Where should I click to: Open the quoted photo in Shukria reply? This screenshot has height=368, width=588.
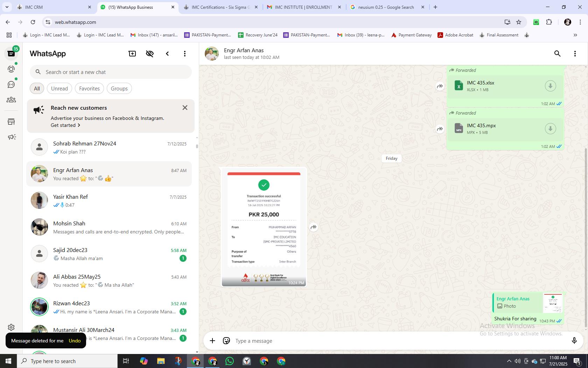coord(528,303)
